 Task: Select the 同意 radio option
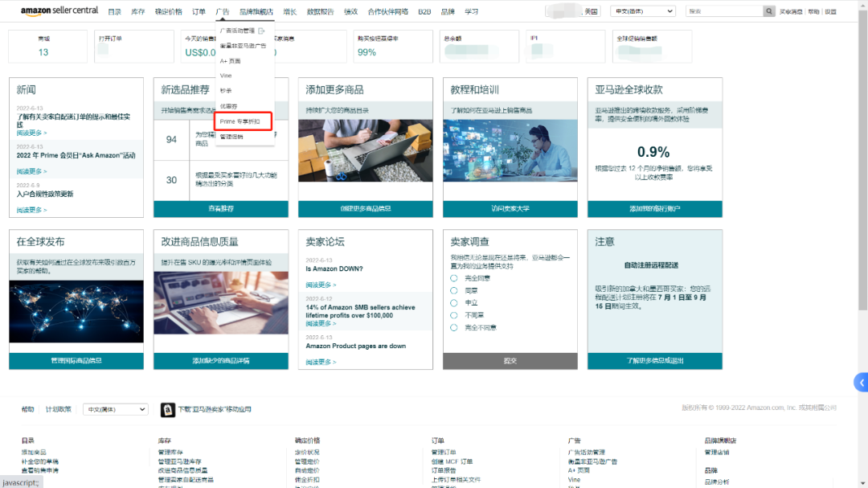454,290
